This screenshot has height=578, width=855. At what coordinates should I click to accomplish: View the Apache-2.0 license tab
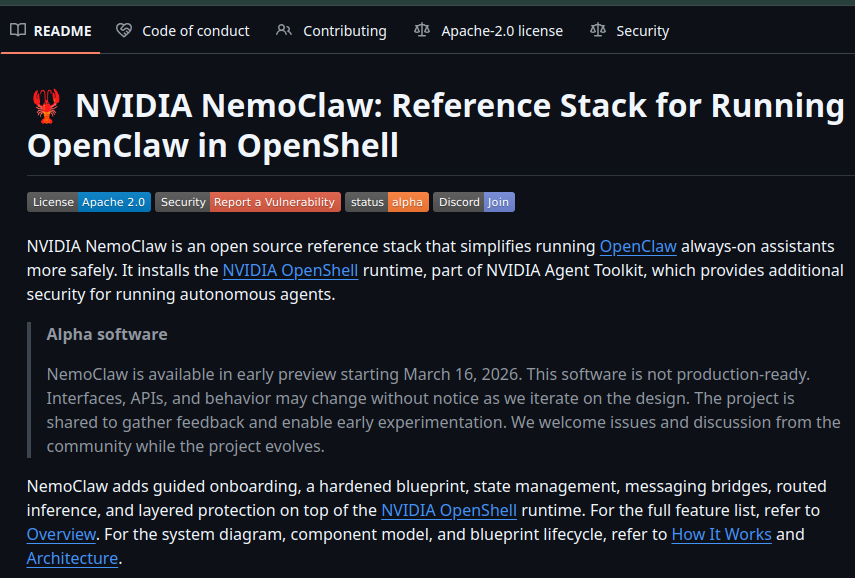pyautogui.click(x=501, y=31)
